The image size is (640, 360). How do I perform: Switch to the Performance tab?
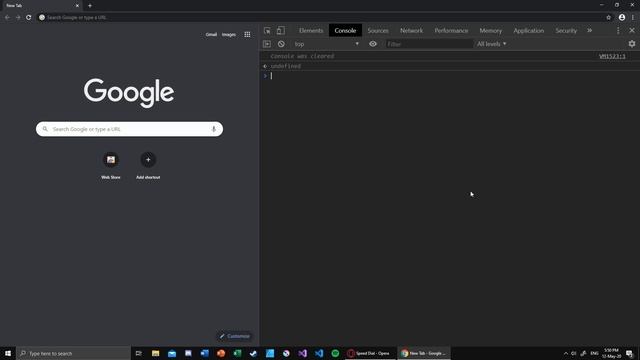pos(451,31)
